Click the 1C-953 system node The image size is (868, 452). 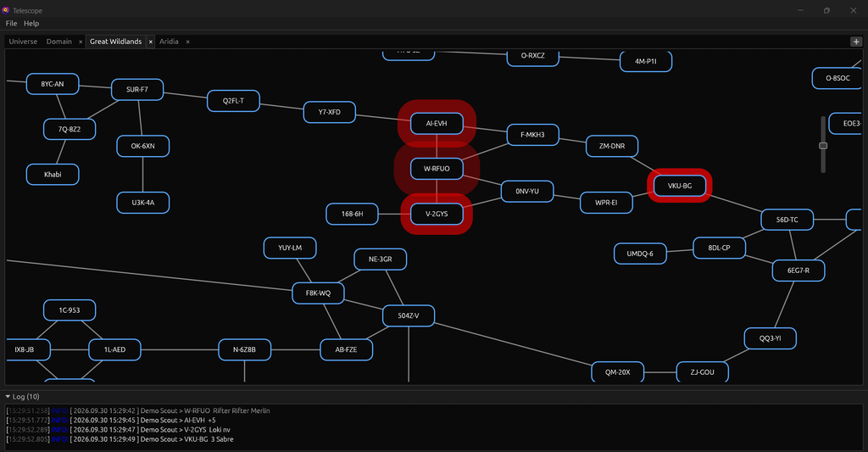[x=70, y=310]
